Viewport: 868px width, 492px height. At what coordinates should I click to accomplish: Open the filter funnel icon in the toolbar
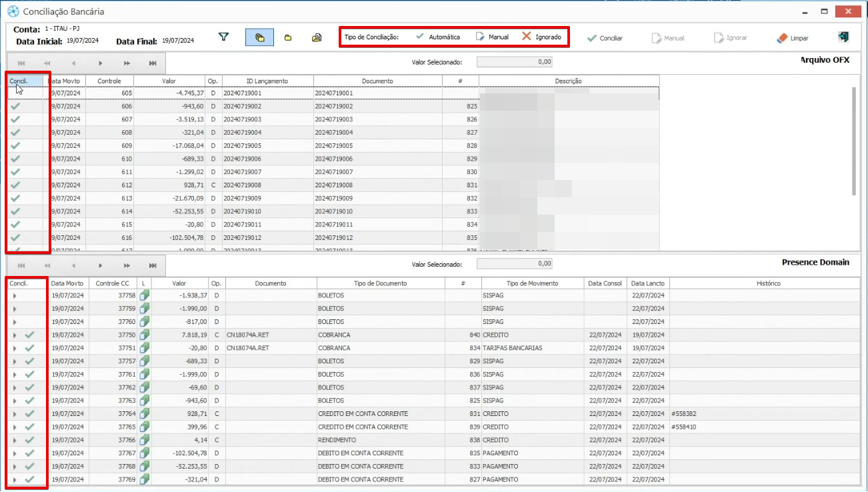click(x=224, y=37)
